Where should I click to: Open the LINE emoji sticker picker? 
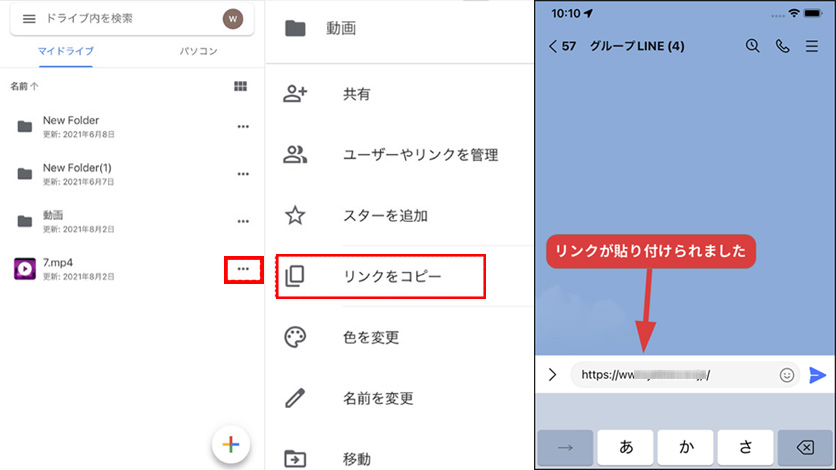tap(786, 375)
